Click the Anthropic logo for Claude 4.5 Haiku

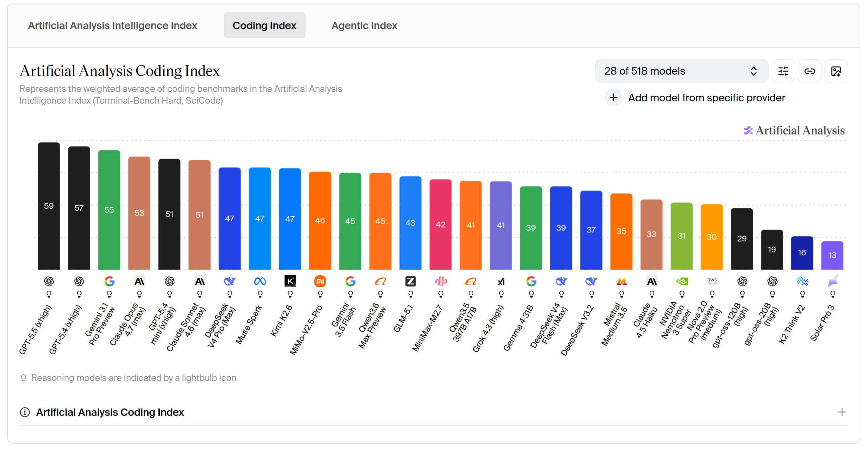(652, 281)
